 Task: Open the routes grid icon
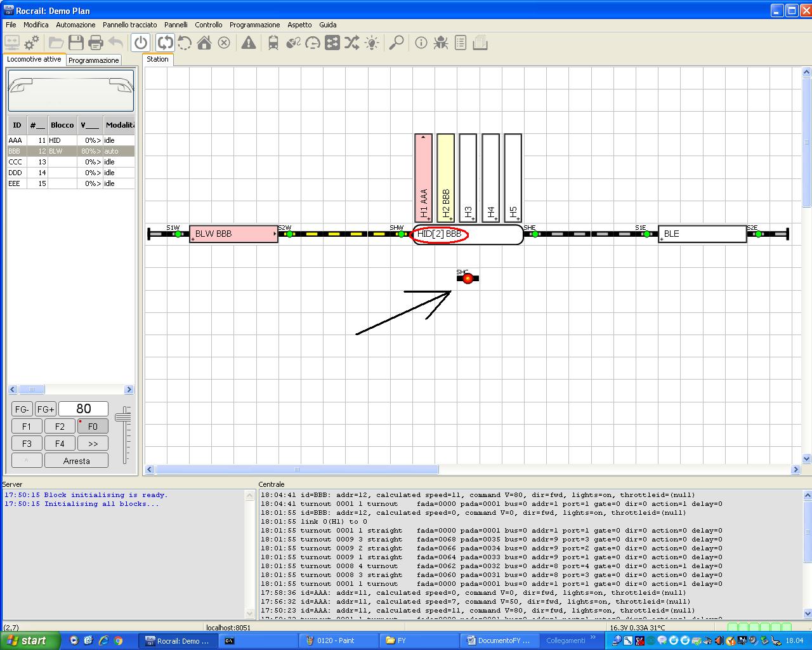point(332,43)
